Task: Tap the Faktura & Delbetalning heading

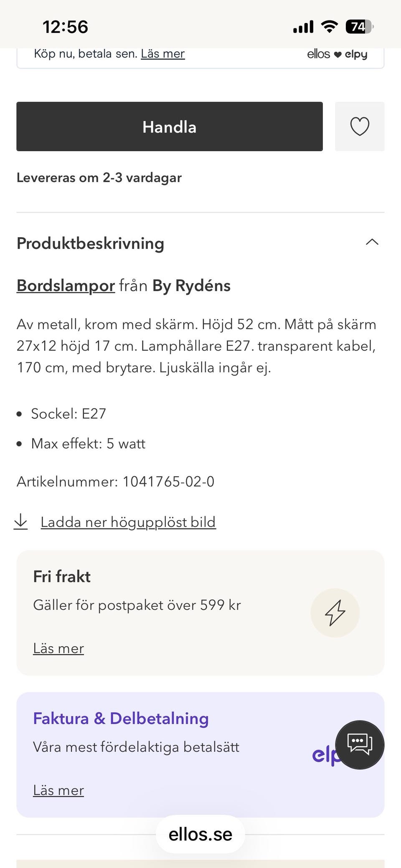Action: click(x=121, y=718)
